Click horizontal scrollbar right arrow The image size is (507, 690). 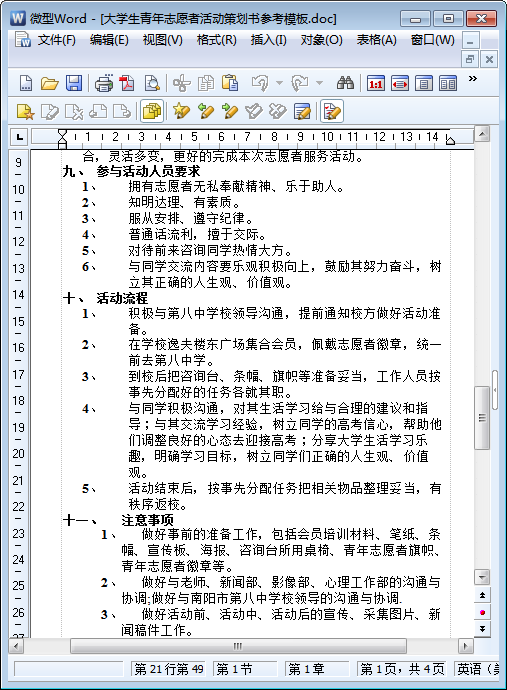pos(465,646)
